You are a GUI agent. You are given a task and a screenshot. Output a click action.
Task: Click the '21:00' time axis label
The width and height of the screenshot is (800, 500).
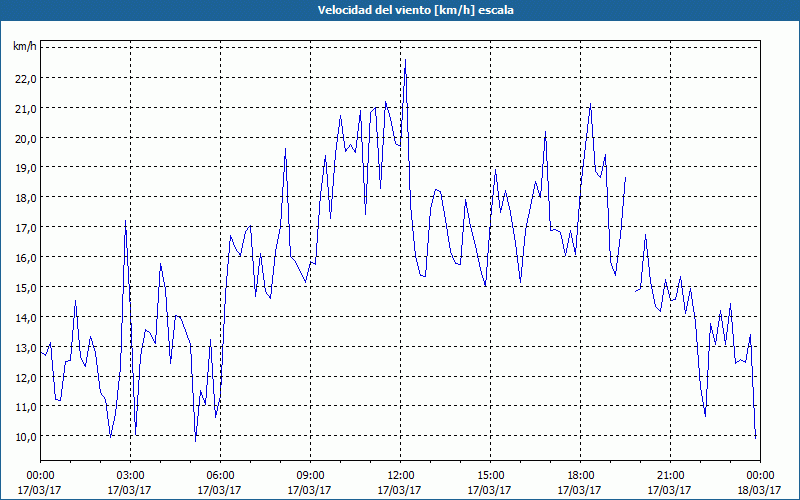click(670, 476)
